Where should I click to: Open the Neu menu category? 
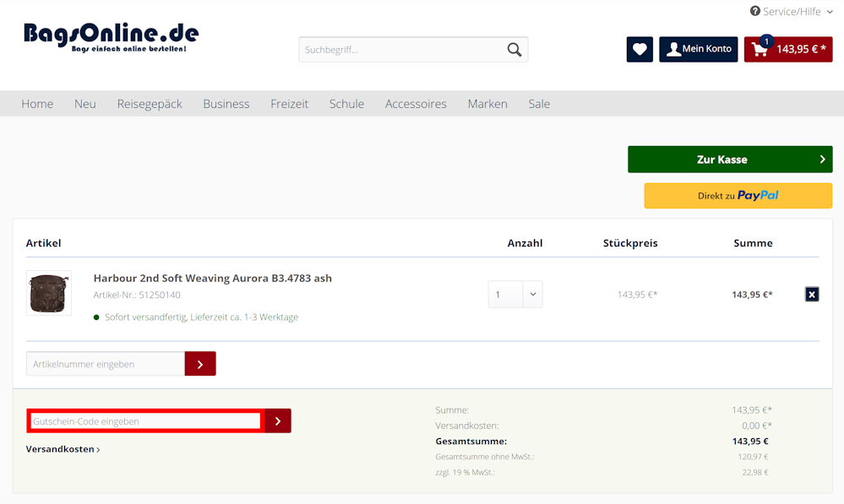point(85,104)
